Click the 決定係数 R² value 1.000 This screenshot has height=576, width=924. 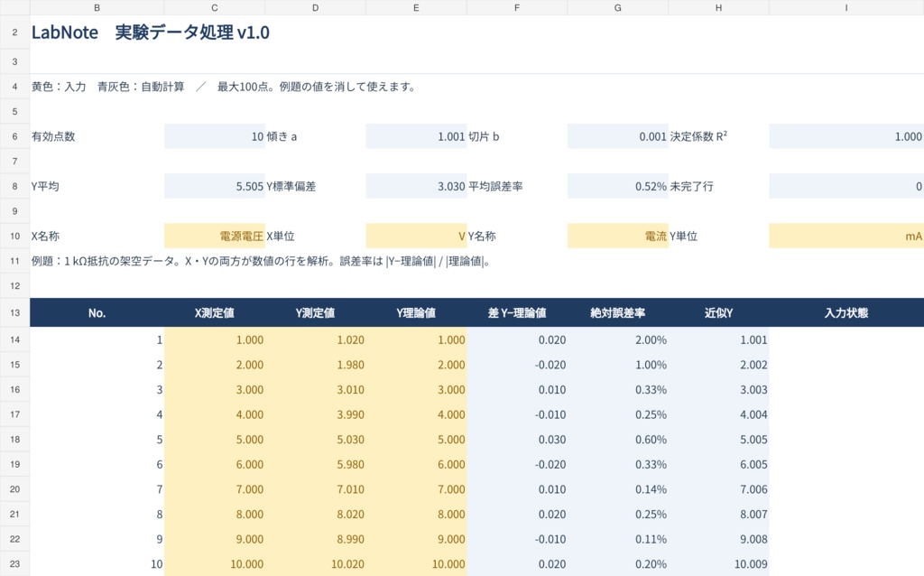click(846, 136)
